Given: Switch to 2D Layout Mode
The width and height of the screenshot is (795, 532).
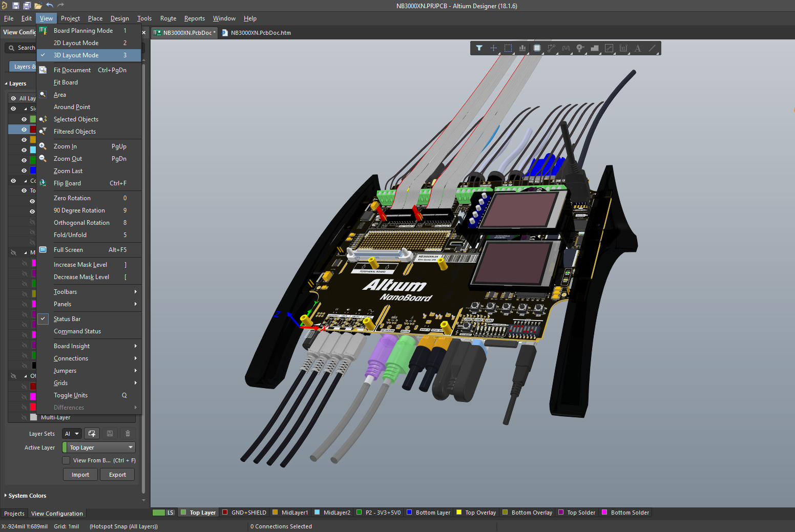Looking at the screenshot, I should click(89, 43).
